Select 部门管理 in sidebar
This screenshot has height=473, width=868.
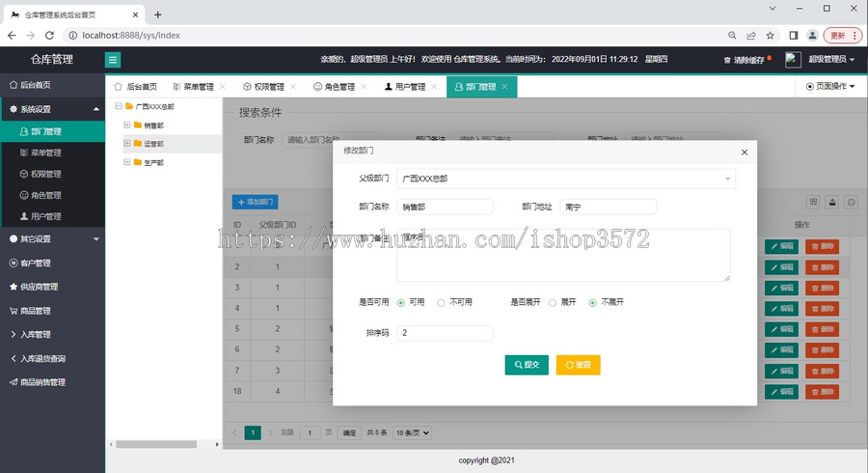52,131
